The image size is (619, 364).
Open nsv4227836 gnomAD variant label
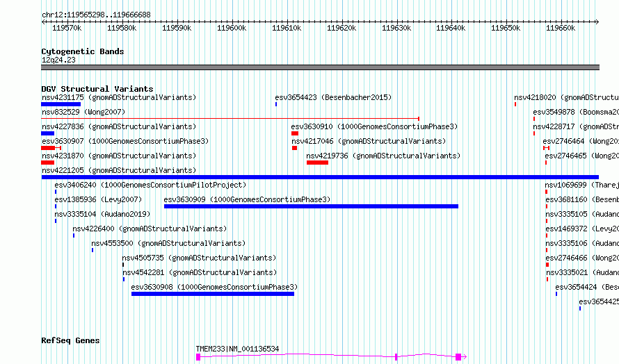pos(119,126)
